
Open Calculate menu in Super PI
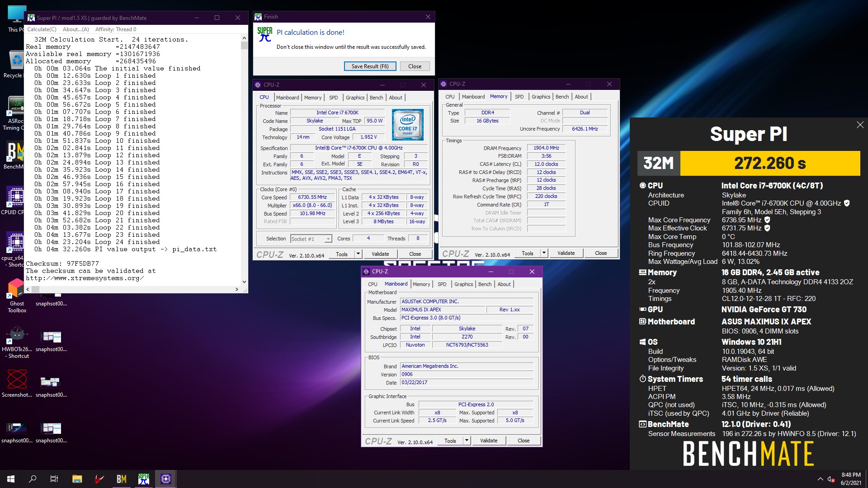click(x=42, y=29)
